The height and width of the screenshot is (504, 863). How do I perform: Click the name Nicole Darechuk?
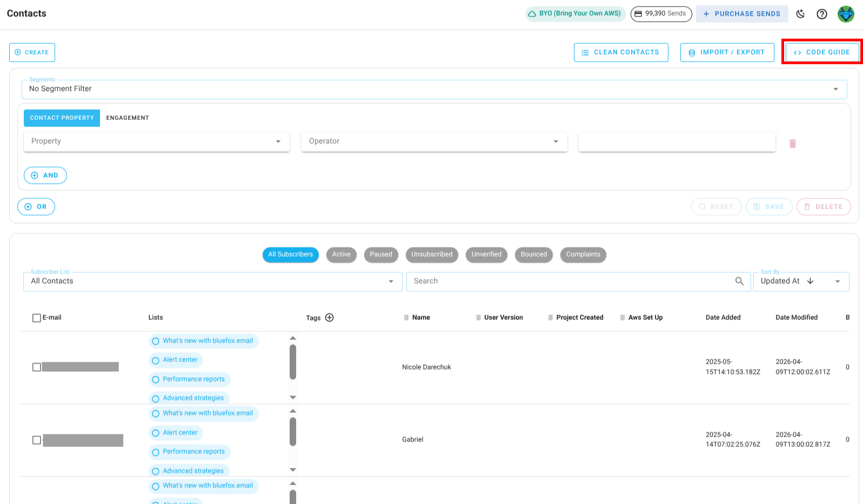pos(426,367)
